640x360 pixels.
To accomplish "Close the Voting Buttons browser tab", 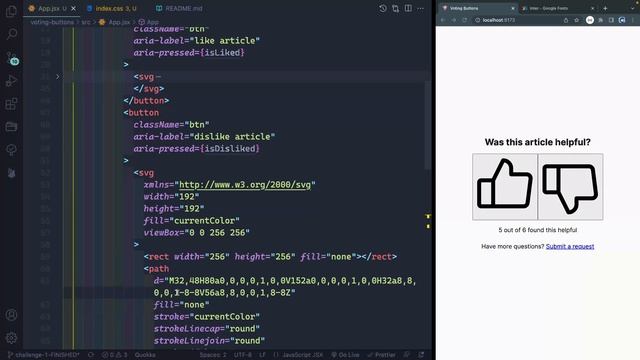I will pyautogui.click(x=513, y=8).
